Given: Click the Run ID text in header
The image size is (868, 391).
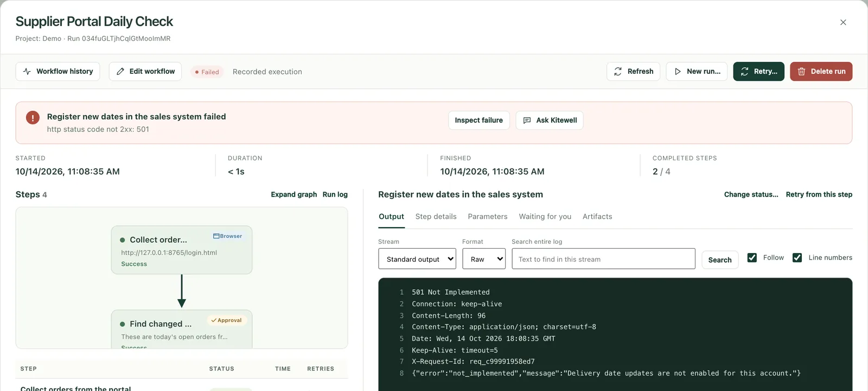Looking at the screenshot, I should click(119, 39).
